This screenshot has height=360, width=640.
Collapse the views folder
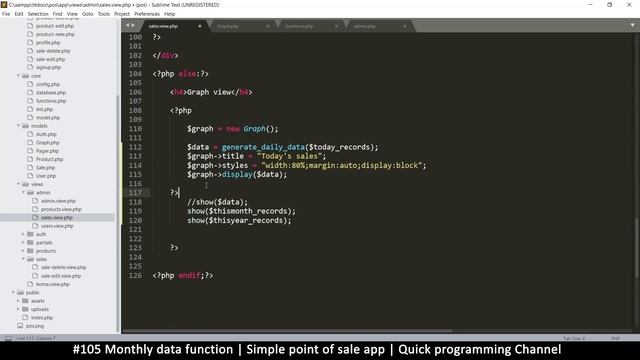[18, 184]
